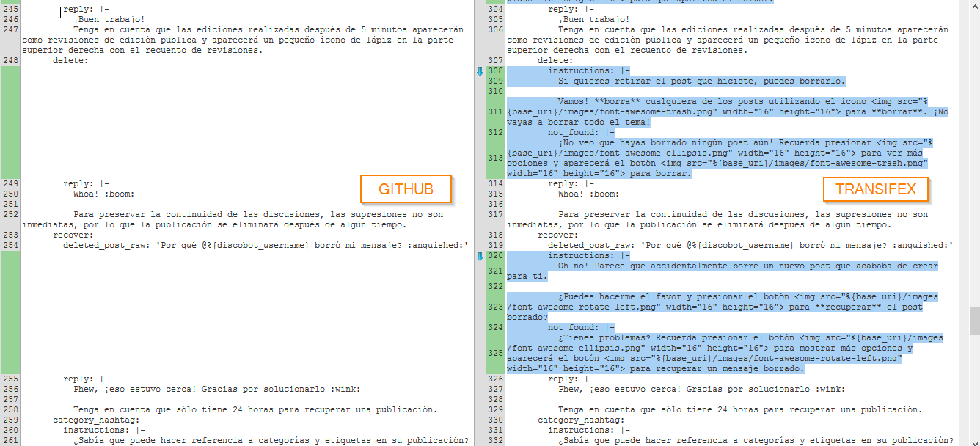Click '¿Puedes hacerme el favor' on line 323
This screenshot has width=980, height=446.
(x=620, y=297)
